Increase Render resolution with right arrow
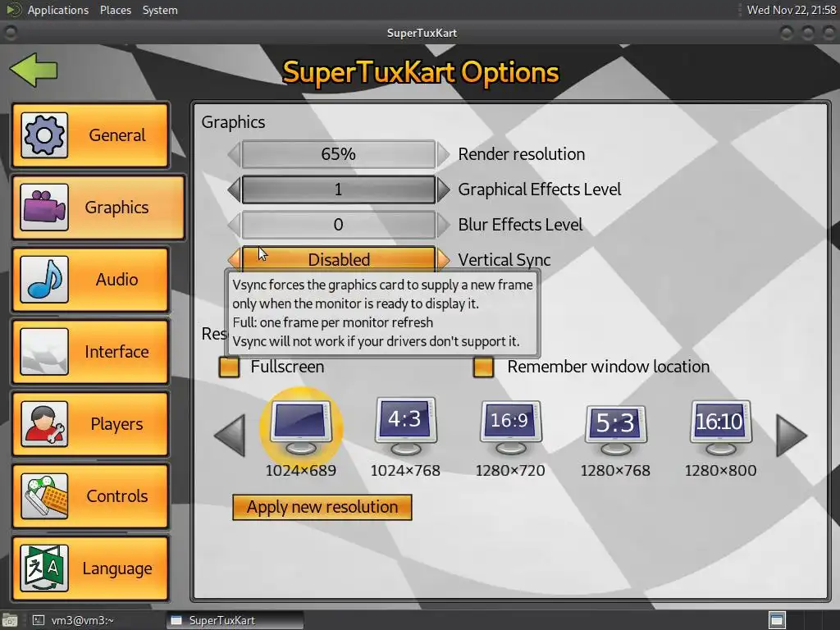The width and height of the screenshot is (840, 630). click(443, 154)
